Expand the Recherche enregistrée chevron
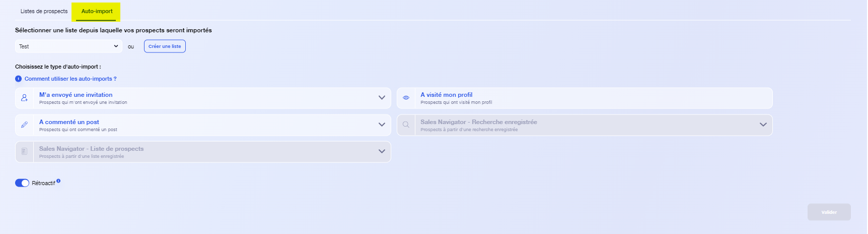This screenshot has width=868, height=234. tap(763, 125)
